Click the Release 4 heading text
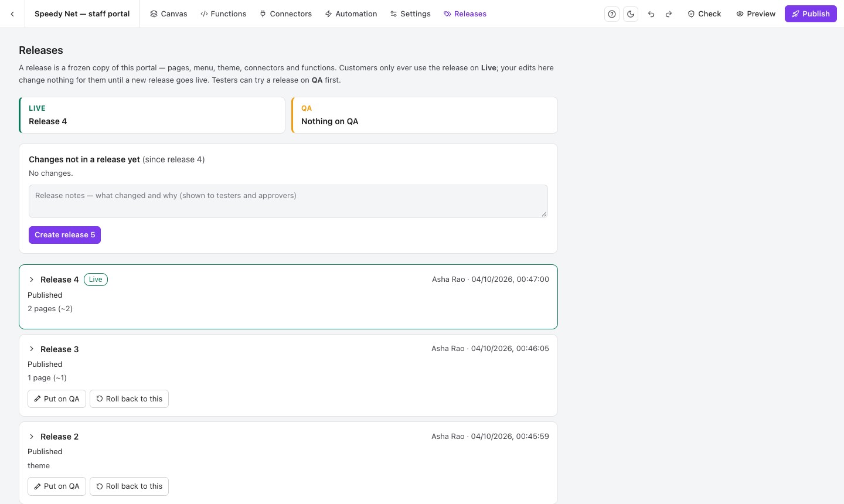844x504 pixels. pos(59,280)
